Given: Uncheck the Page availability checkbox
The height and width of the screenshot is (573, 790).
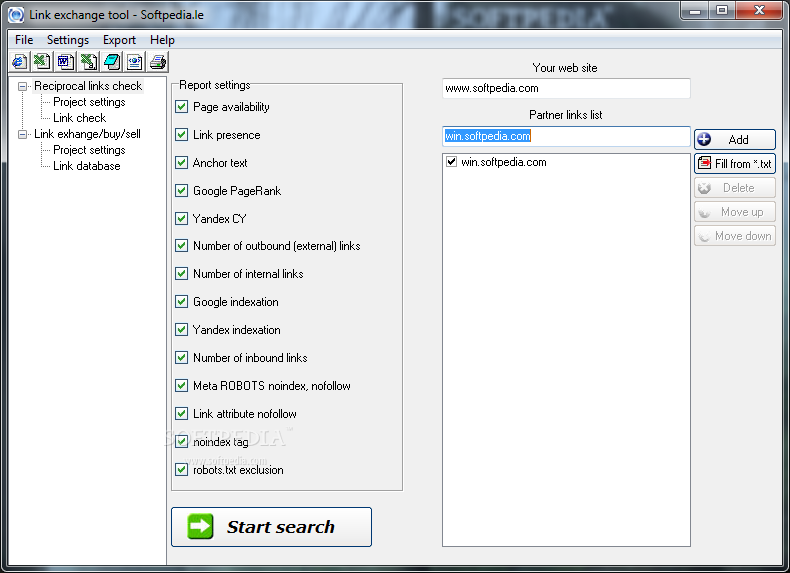Looking at the screenshot, I should pos(181,107).
